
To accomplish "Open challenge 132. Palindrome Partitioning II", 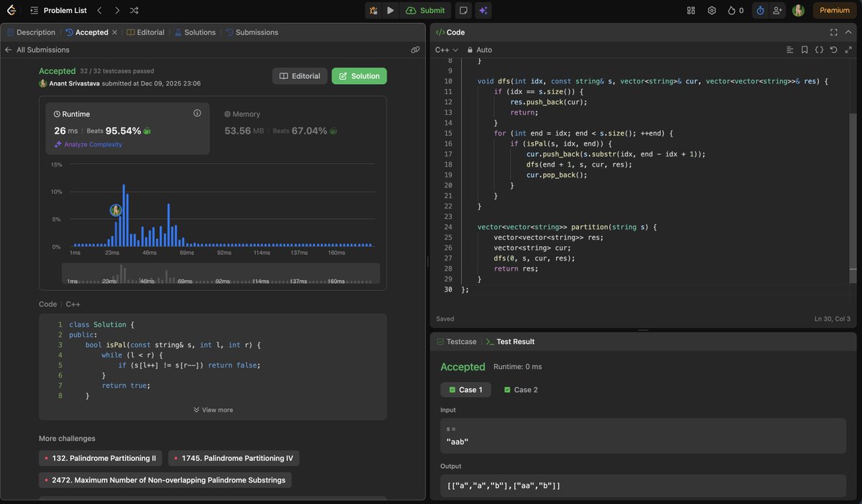I will click(101, 458).
